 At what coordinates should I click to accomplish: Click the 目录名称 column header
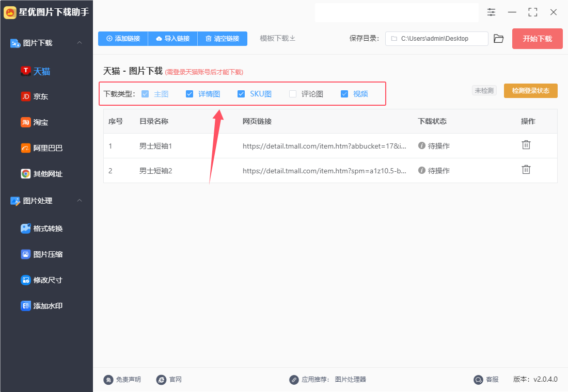[154, 121]
